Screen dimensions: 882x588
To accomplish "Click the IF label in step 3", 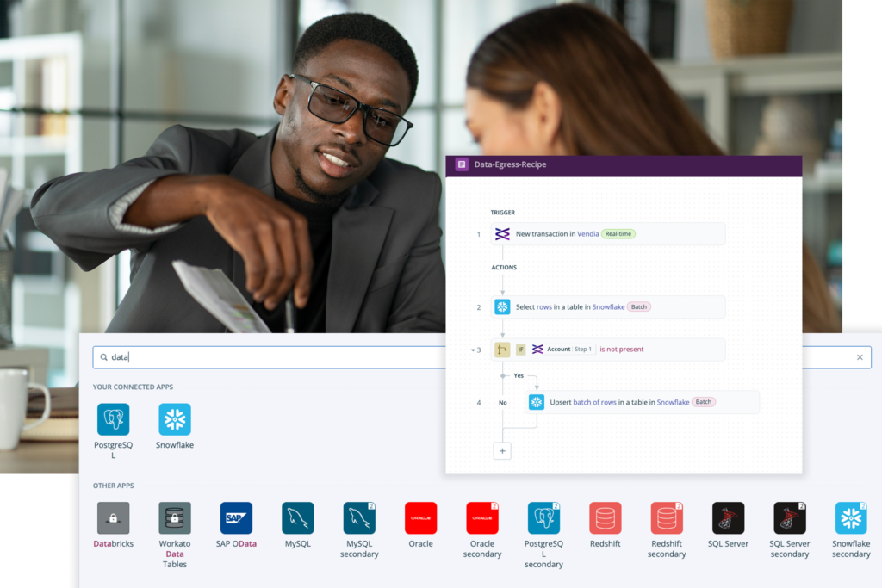I will [520, 349].
